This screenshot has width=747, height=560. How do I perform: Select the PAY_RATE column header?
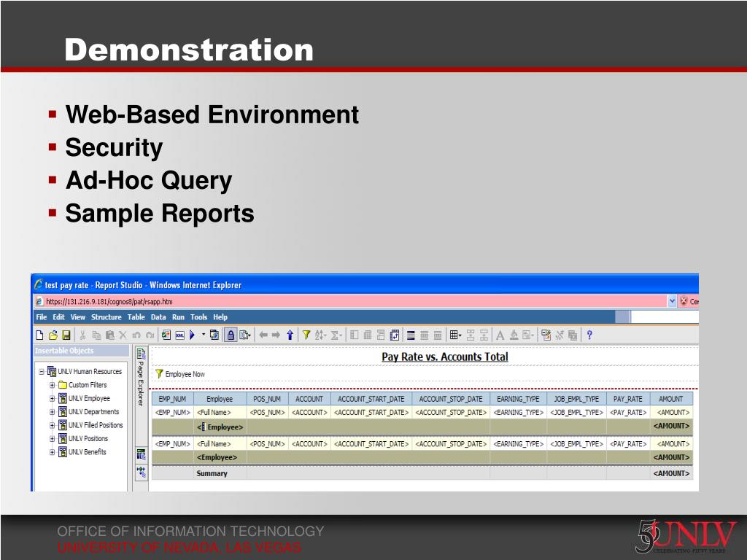pyautogui.click(x=628, y=399)
